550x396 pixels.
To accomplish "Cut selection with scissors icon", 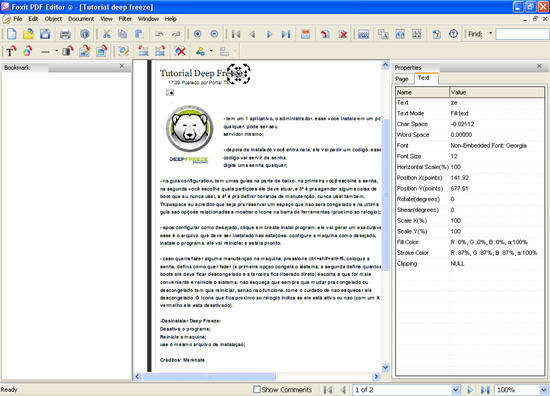I will tap(106, 34).
